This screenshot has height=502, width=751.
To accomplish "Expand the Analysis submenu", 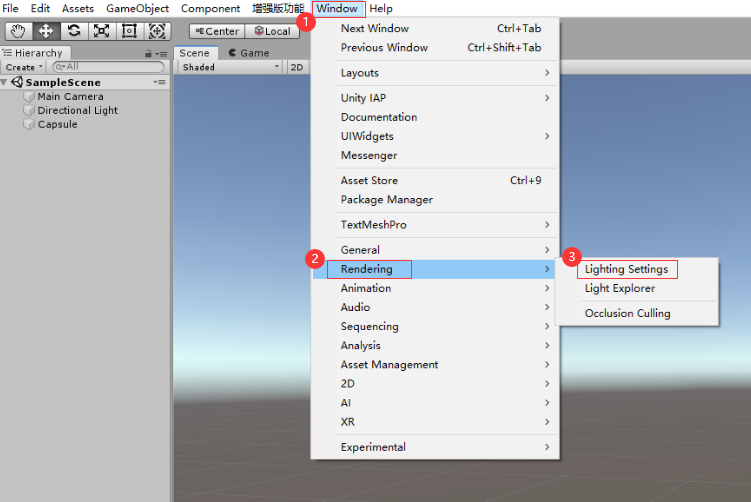I will coord(435,345).
